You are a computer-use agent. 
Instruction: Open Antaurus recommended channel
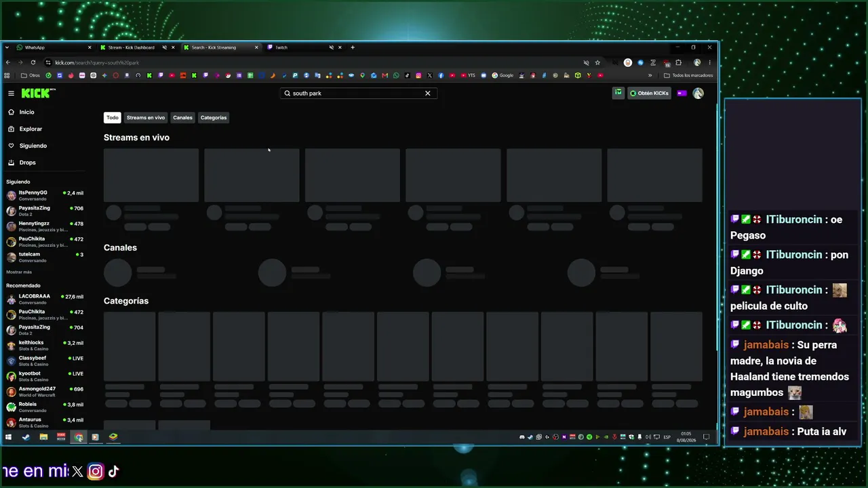(x=45, y=422)
